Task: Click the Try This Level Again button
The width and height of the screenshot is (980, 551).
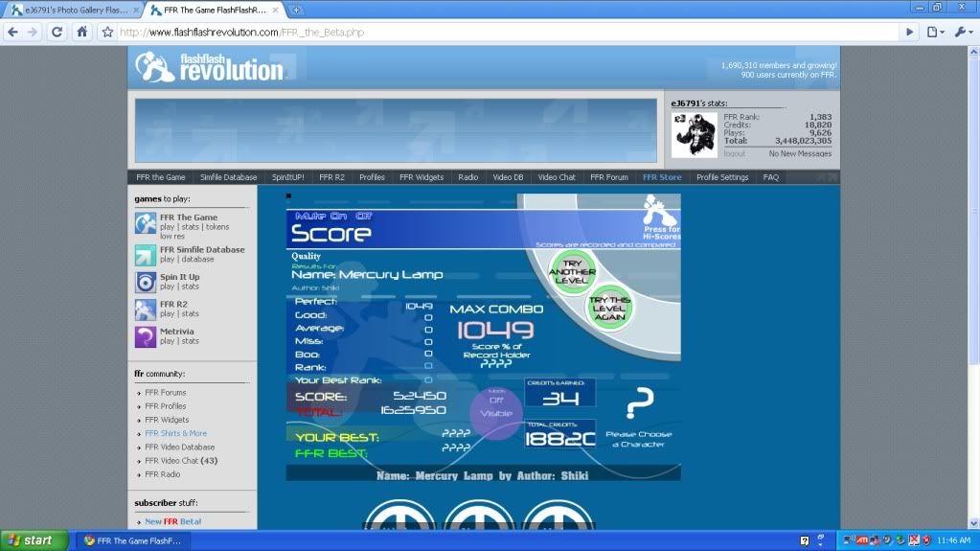Action: (609, 307)
